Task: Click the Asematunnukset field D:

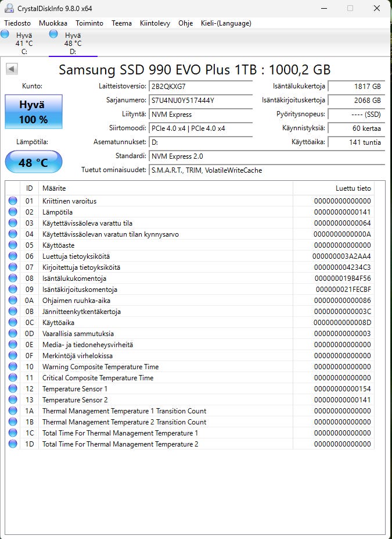Action: [200, 142]
